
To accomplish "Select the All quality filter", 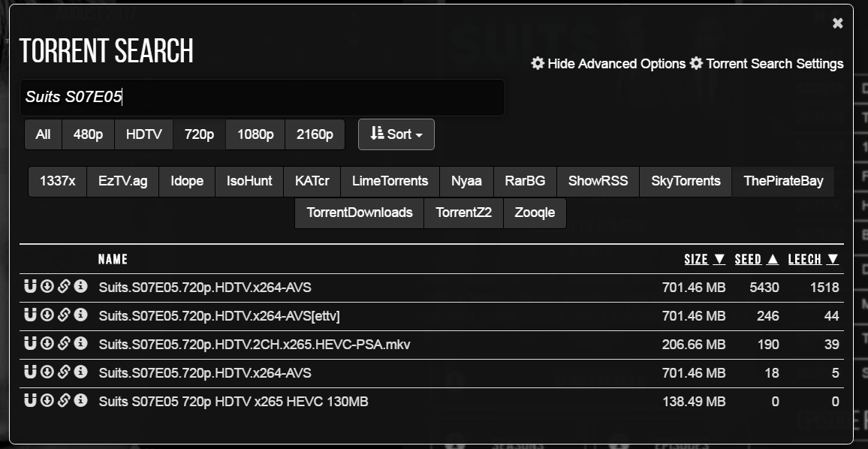I will (x=44, y=134).
